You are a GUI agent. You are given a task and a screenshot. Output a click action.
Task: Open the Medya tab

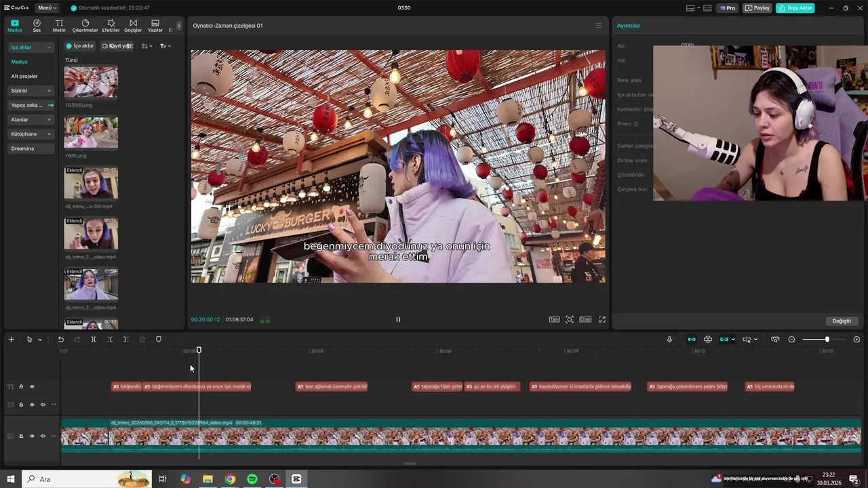click(14, 26)
